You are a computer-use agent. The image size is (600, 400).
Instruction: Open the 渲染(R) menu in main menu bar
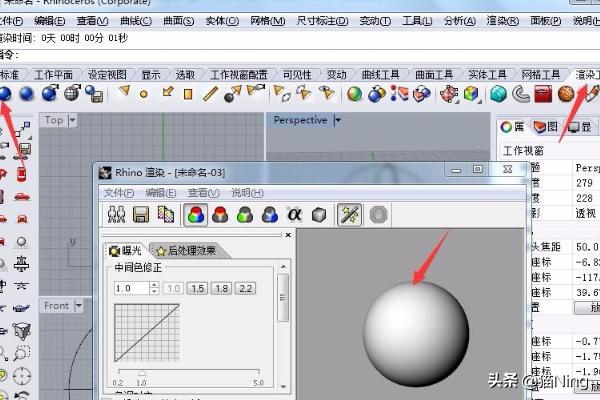(x=502, y=21)
